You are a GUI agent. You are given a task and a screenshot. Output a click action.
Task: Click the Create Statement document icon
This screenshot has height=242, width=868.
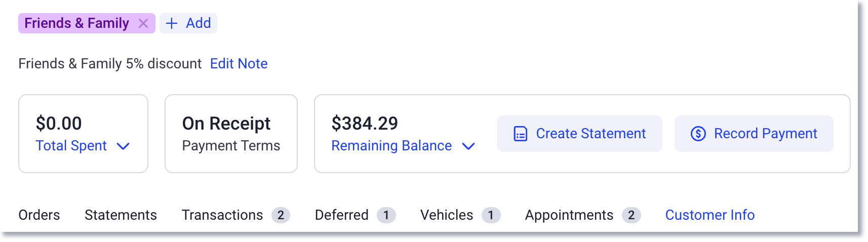pos(521,134)
